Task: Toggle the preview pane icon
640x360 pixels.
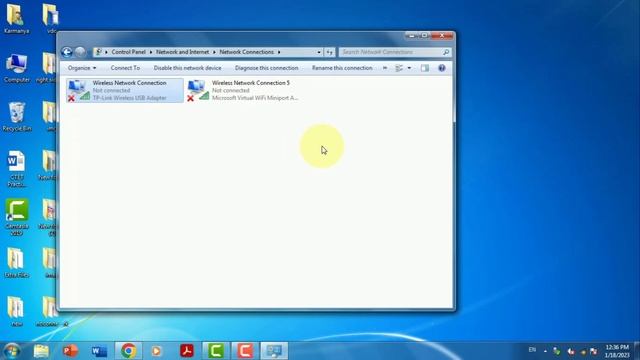Action: click(425, 68)
